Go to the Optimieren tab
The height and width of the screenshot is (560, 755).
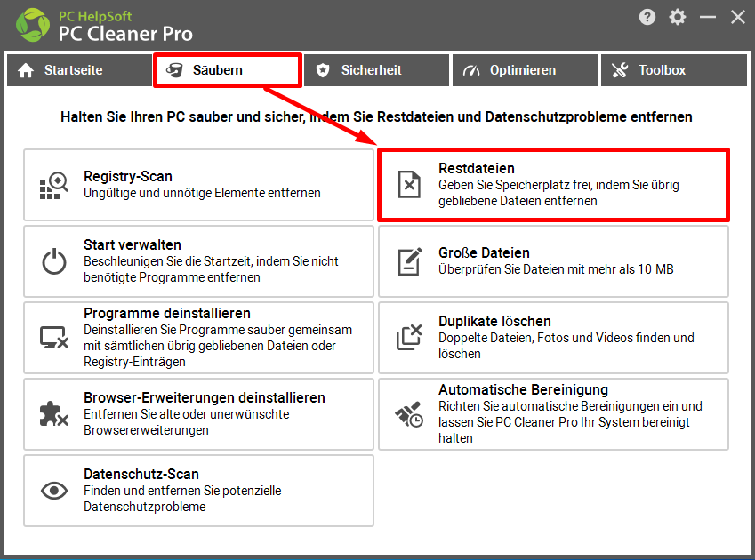525,70
